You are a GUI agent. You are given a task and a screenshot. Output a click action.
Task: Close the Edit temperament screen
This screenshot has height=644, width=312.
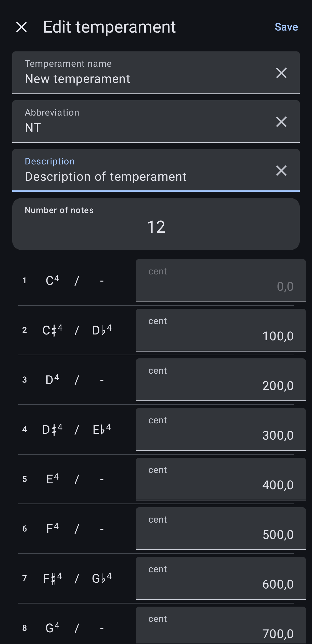coord(21,27)
